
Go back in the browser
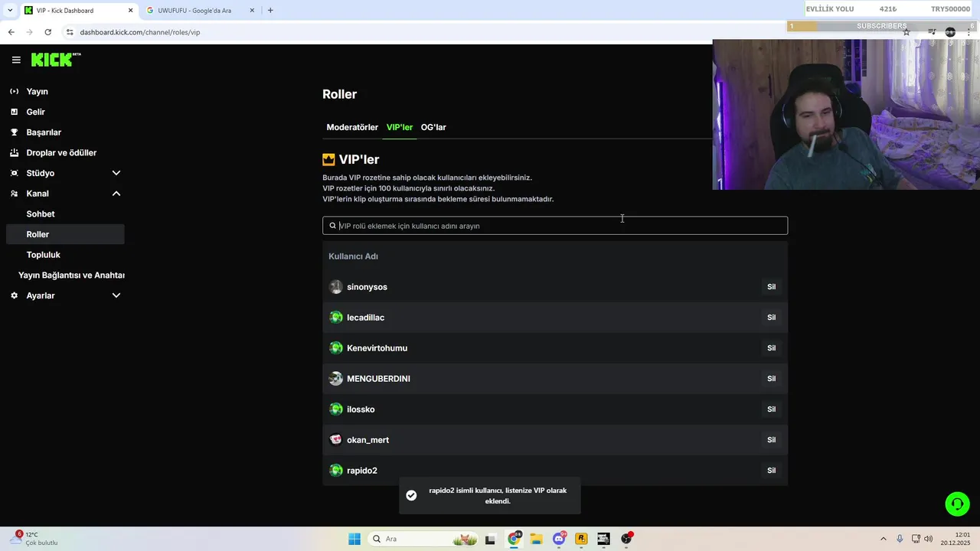coord(11,32)
